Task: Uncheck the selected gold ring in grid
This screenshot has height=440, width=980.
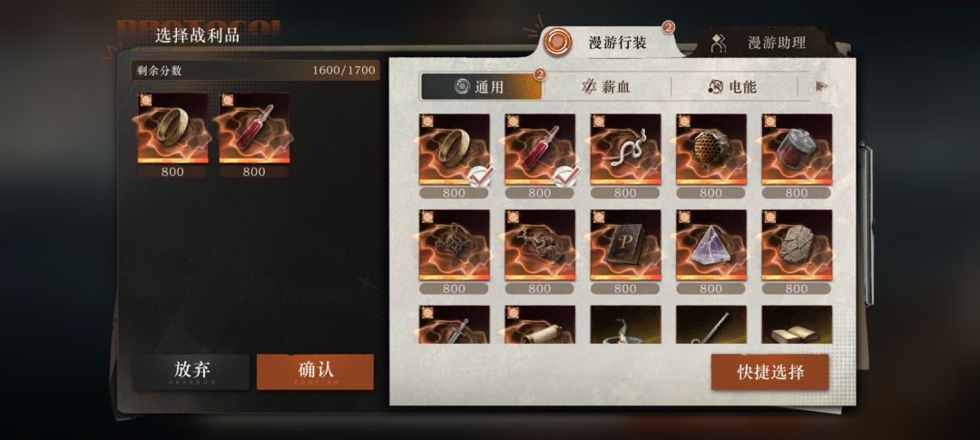Action: pyautogui.click(x=454, y=150)
